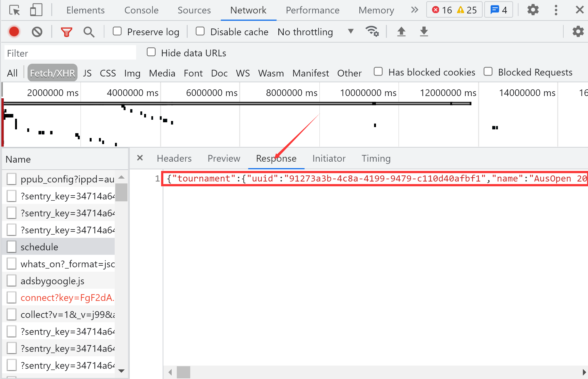Switch to the Performance tab
The width and height of the screenshot is (588, 379).
[x=313, y=10]
